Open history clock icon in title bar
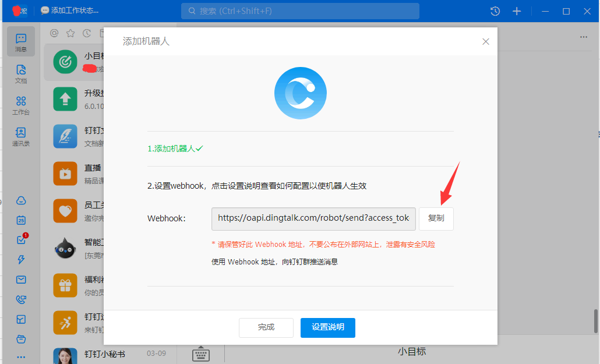Image resolution: width=600 pixels, height=364 pixels. point(495,11)
